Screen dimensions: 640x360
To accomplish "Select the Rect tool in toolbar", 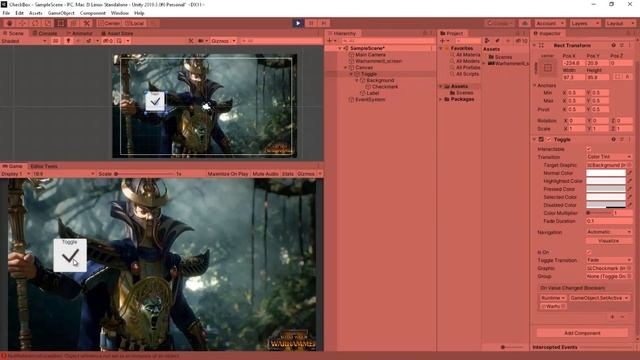I will pyautogui.click(x=60, y=23).
